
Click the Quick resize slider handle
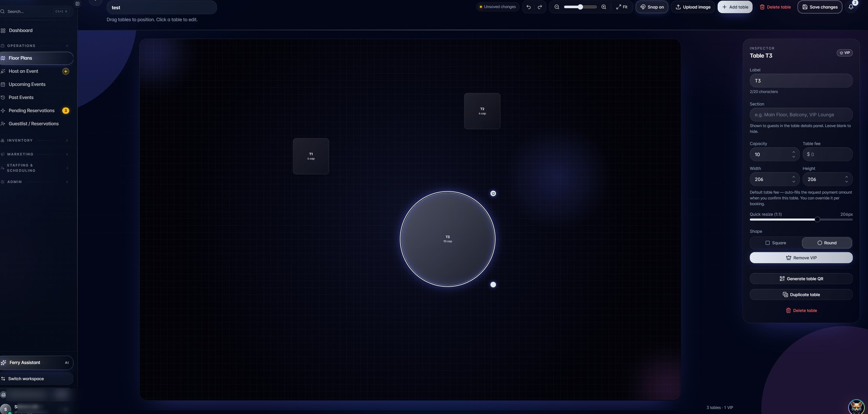point(817,219)
